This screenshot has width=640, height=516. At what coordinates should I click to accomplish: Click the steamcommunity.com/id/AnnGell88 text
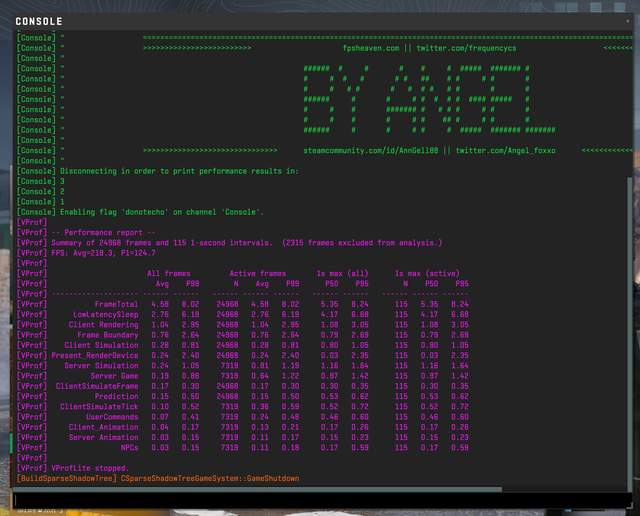coord(371,151)
